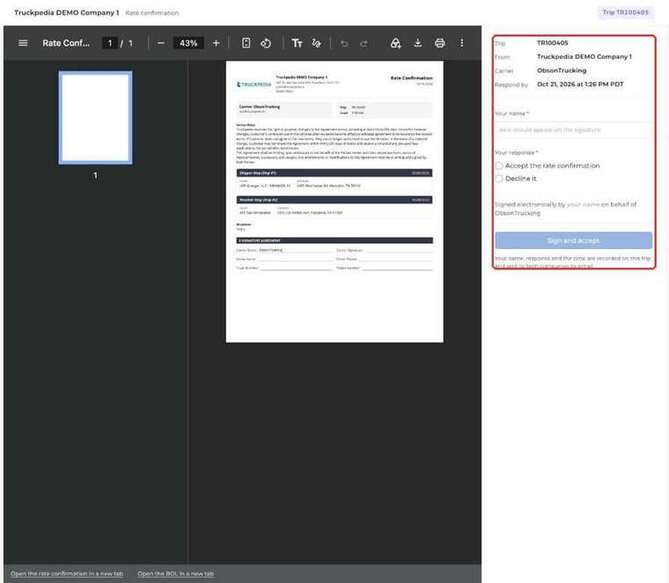Click the fit to page icon
Viewport: 669px width, 583px height.
click(x=246, y=43)
